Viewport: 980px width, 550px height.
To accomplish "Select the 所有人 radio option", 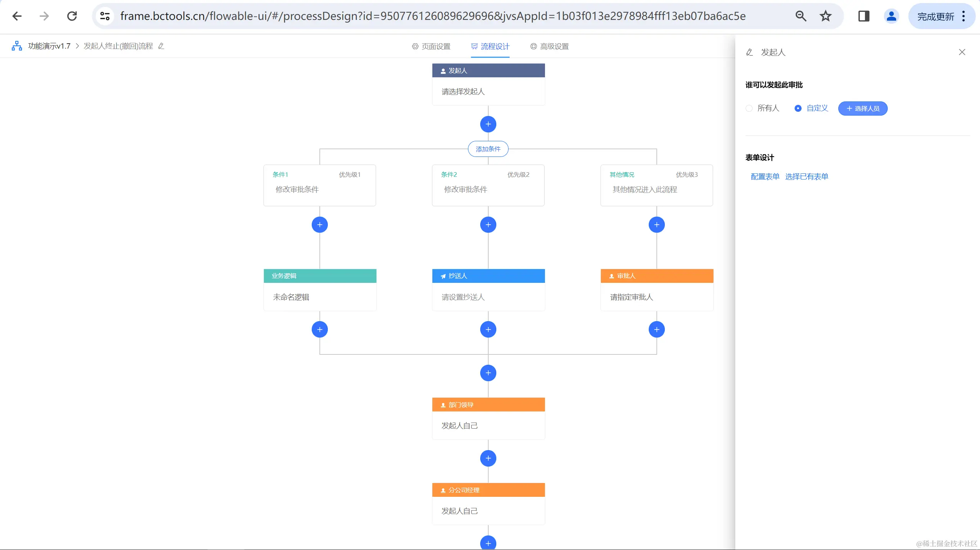I will click(749, 108).
